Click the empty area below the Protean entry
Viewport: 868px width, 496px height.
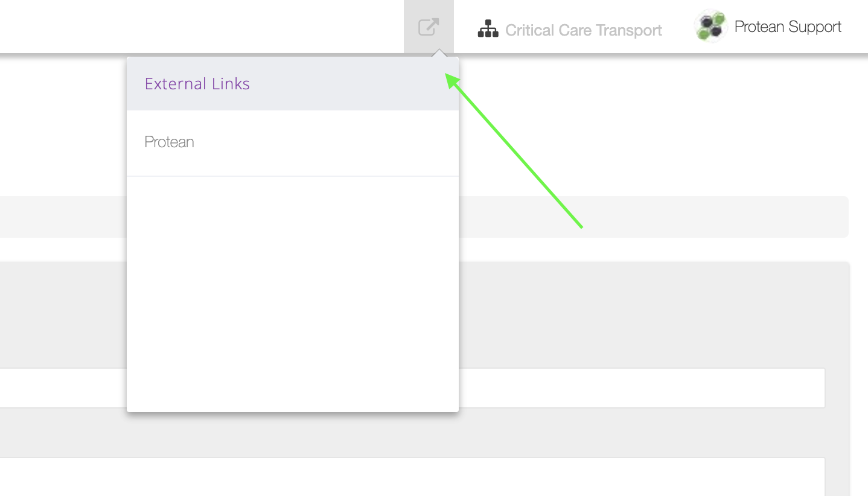click(293, 294)
